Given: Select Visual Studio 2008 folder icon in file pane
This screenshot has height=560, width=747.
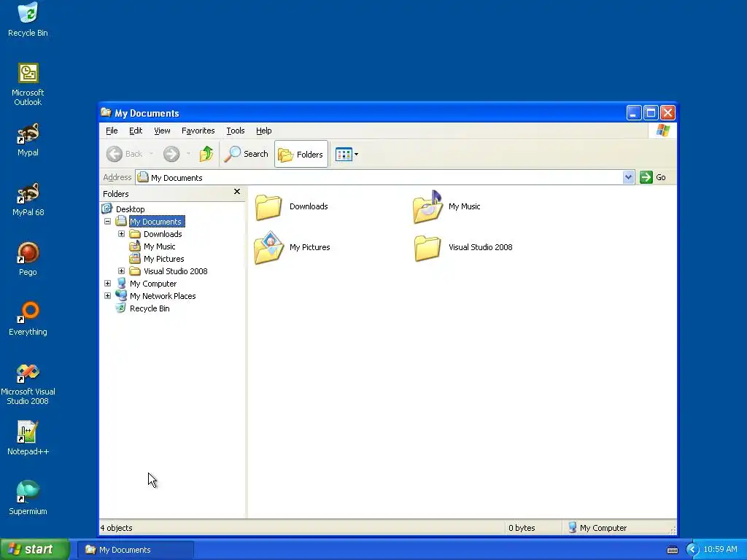Looking at the screenshot, I should coord(427,248).
